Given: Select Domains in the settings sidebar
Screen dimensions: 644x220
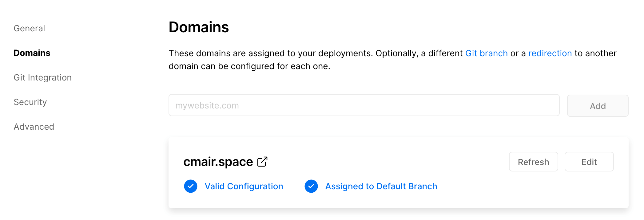Looking at the screenshot, I should [32, 53].
